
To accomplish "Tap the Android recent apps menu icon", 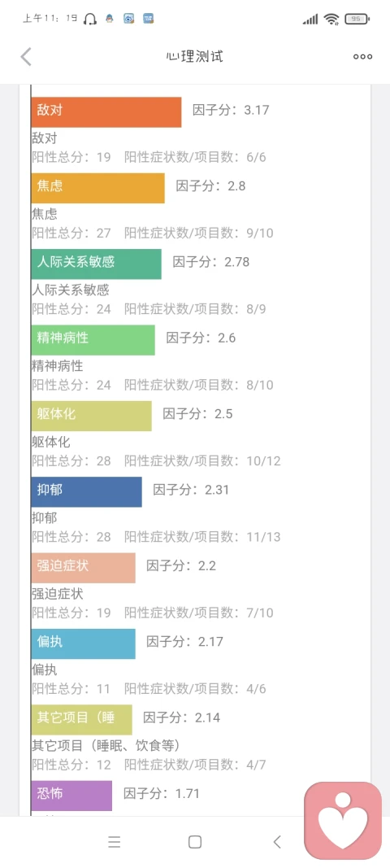I will coord(115,842).
